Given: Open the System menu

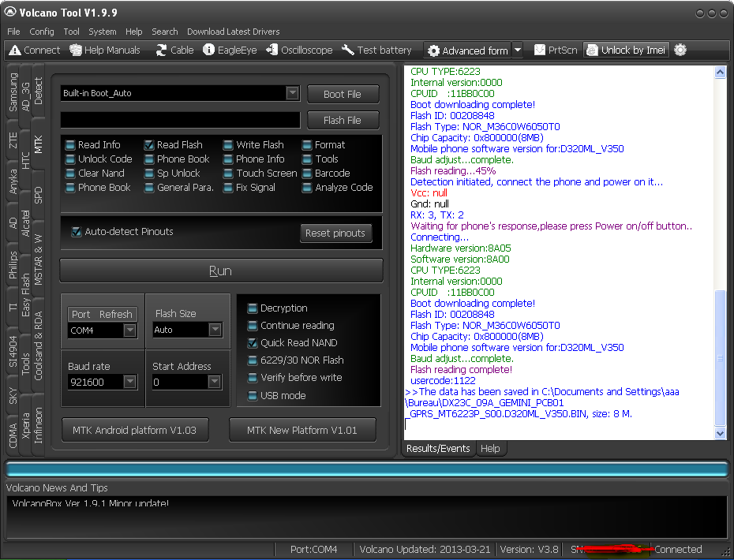Looking at the screenshot, I should tap(103, 32).
